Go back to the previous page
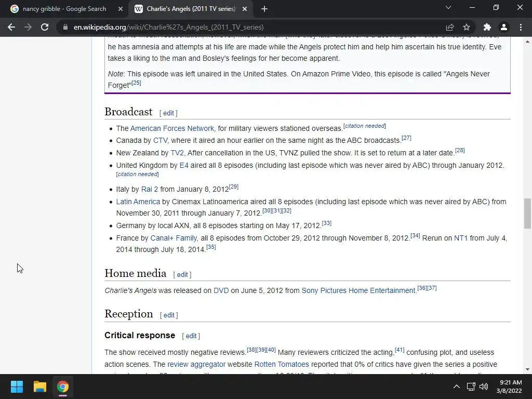The image size is (532, 399). point(11,27)
